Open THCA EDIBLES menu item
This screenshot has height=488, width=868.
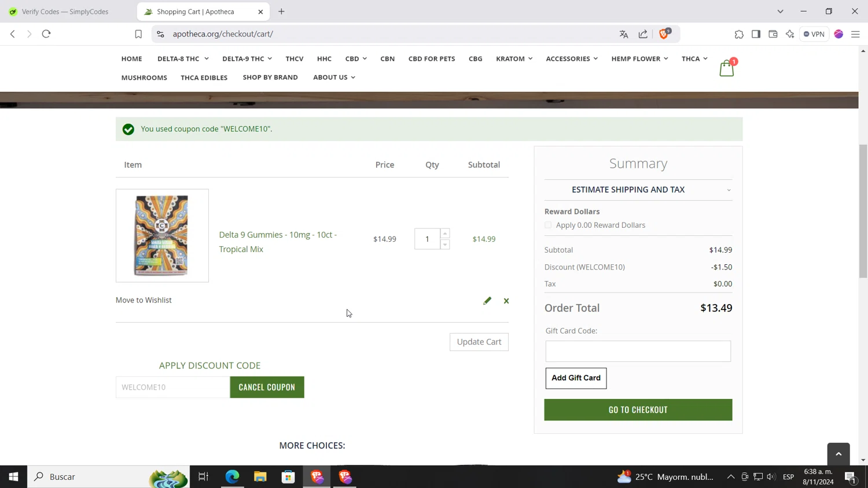point(204,77)
